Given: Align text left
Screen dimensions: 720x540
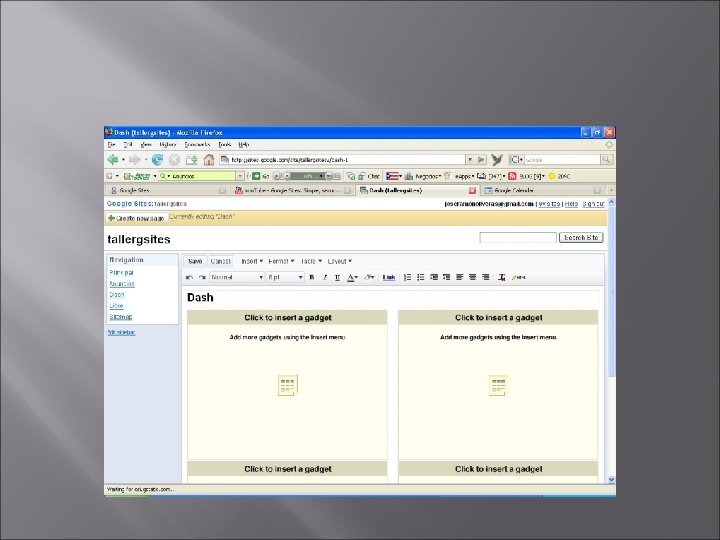Looking at the screenshot, I should [460, 277].
